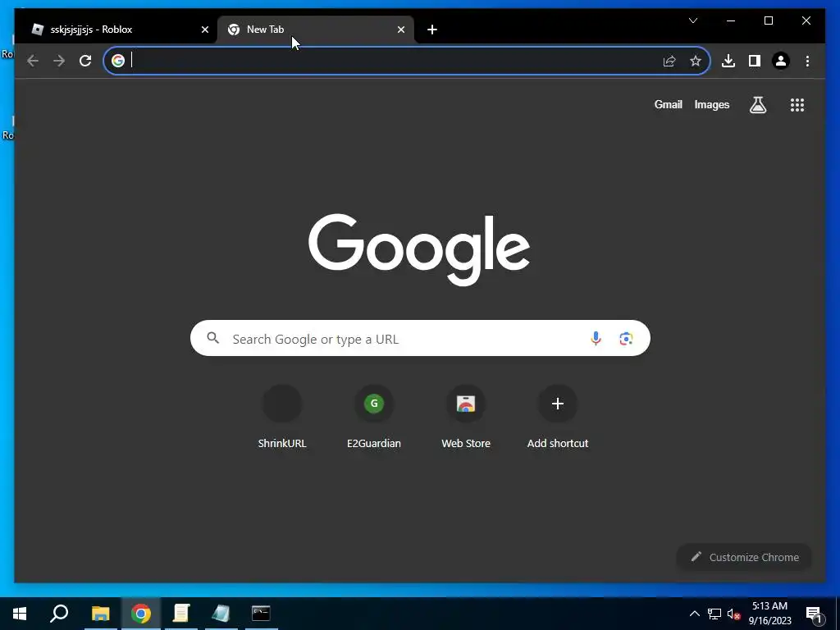Image resolution: width=840 pixels, height=630 pixels.
Task: Open the Windows Start menu
Action: pos(20,614)
